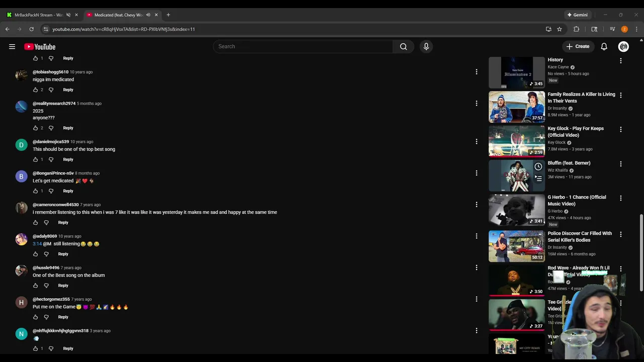644x362 pixels.
Task: Open options menu for @tobiashogg5610's comment
Action: 476,72
